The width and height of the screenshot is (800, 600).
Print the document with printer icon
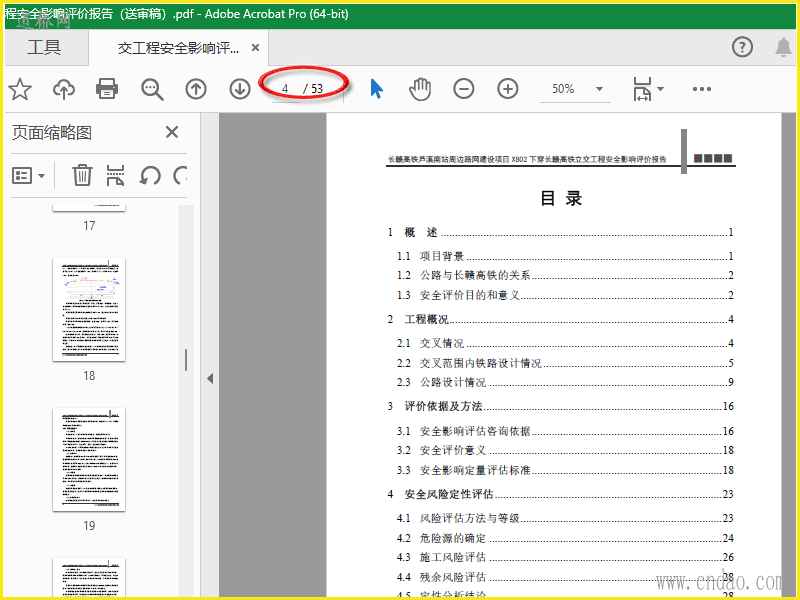point(107,89)
